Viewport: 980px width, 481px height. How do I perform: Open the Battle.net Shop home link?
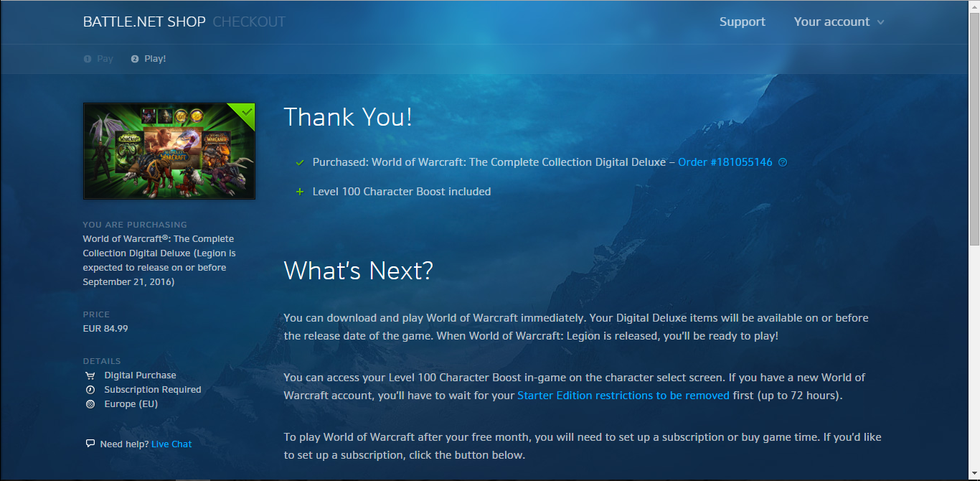tap(144, 22)
